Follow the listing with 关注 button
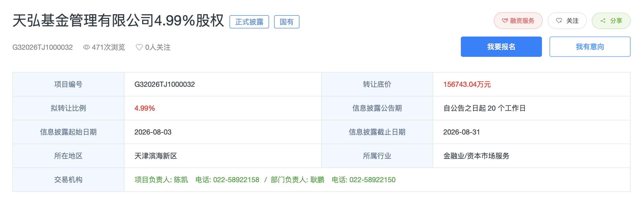 (x=567, y=21)
